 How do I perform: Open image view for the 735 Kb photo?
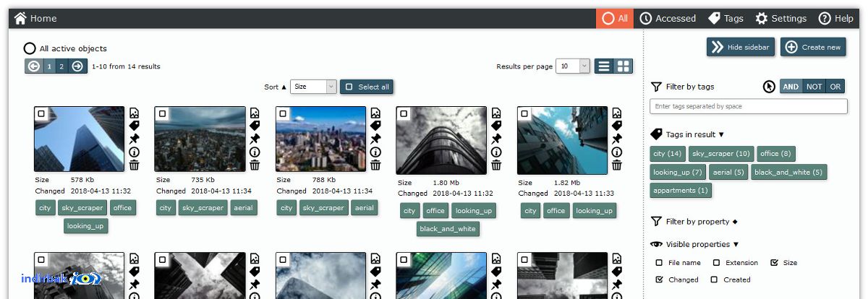[x=255, y=113]
